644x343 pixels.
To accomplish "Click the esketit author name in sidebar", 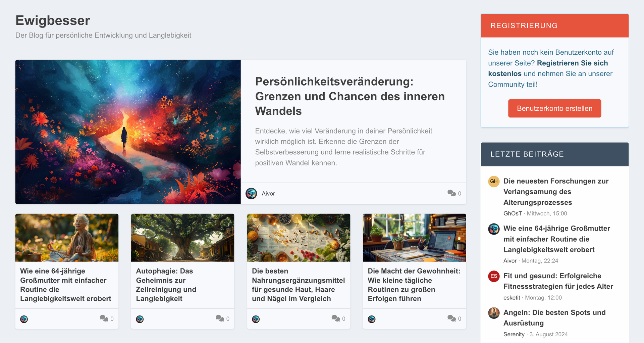I will (512, 298).
